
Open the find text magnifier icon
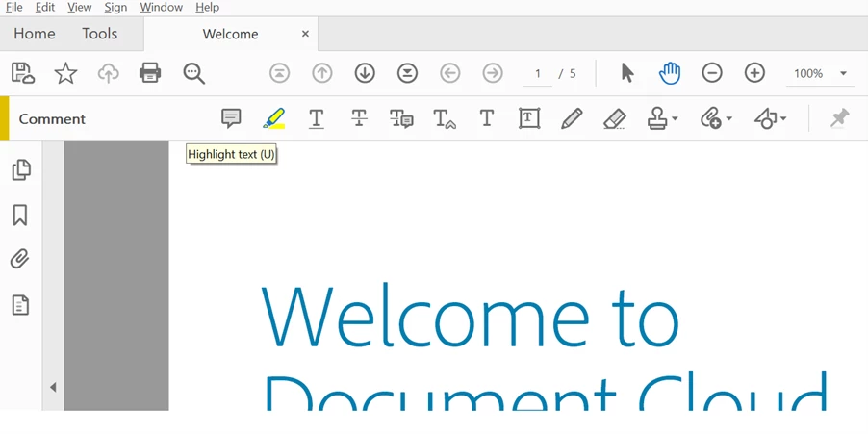click(193, 73)
